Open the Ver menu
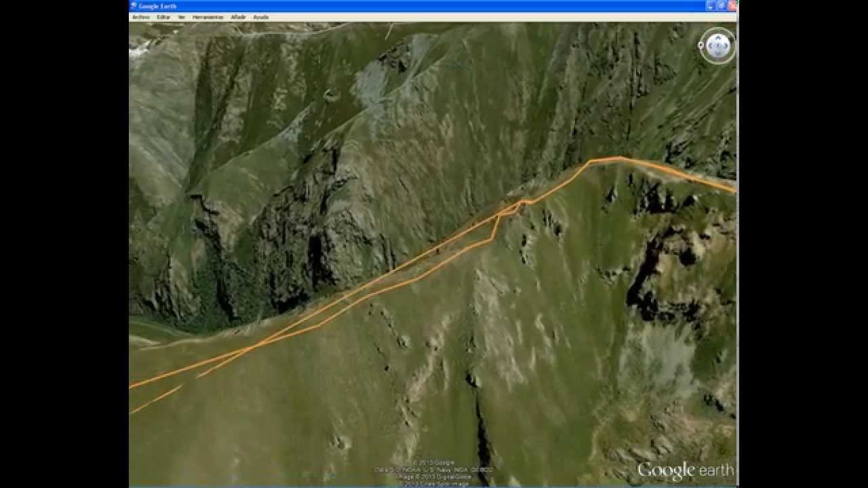Screen dimensions: 868x488 click(x=181, y=16)
